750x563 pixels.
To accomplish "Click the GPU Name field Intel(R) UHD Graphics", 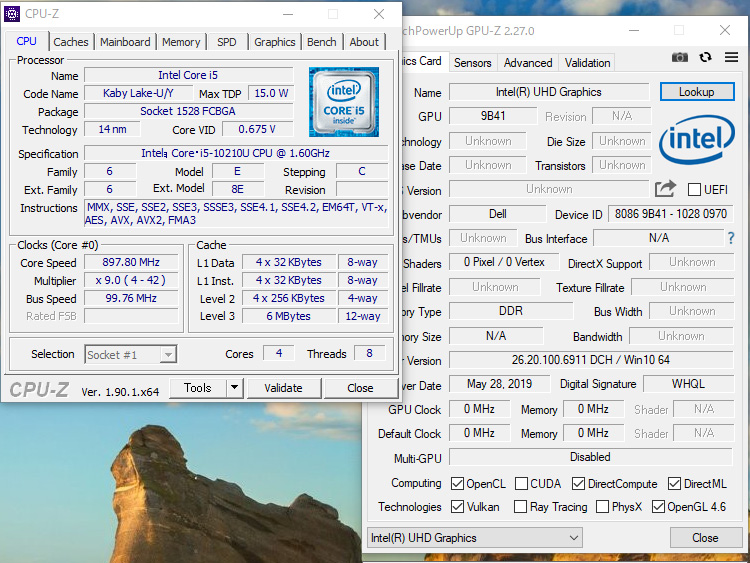I will [549, 92].
